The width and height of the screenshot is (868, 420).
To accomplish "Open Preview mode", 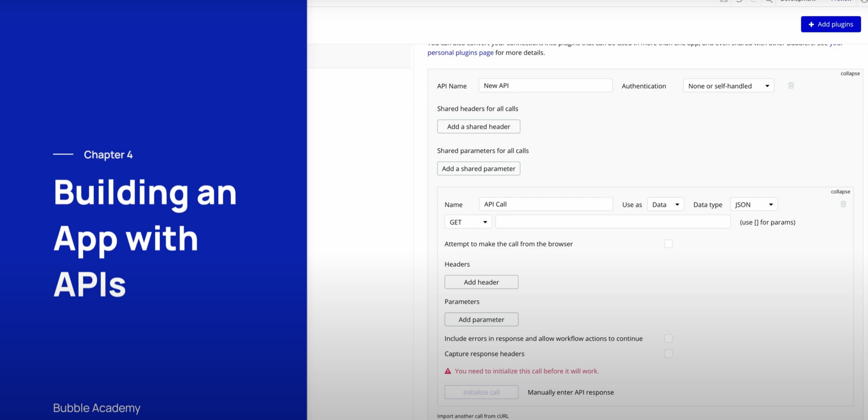I will tap(840, 1).
